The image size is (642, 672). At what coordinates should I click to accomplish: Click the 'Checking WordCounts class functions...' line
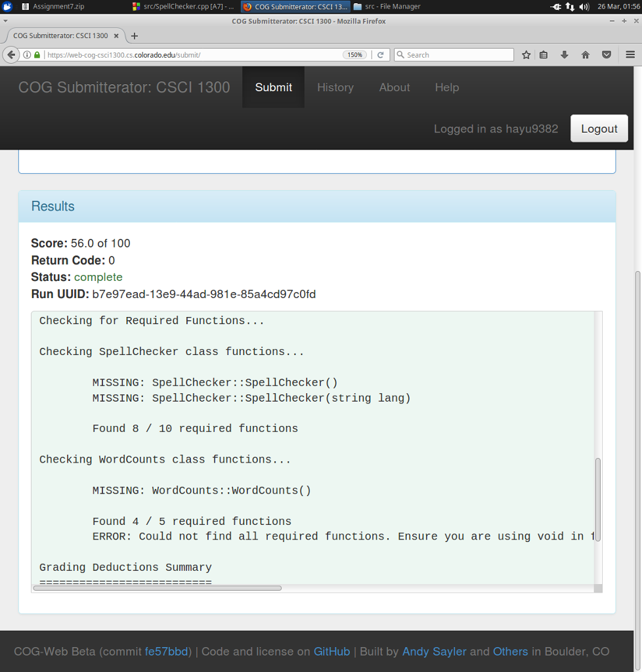click(165, 459)
